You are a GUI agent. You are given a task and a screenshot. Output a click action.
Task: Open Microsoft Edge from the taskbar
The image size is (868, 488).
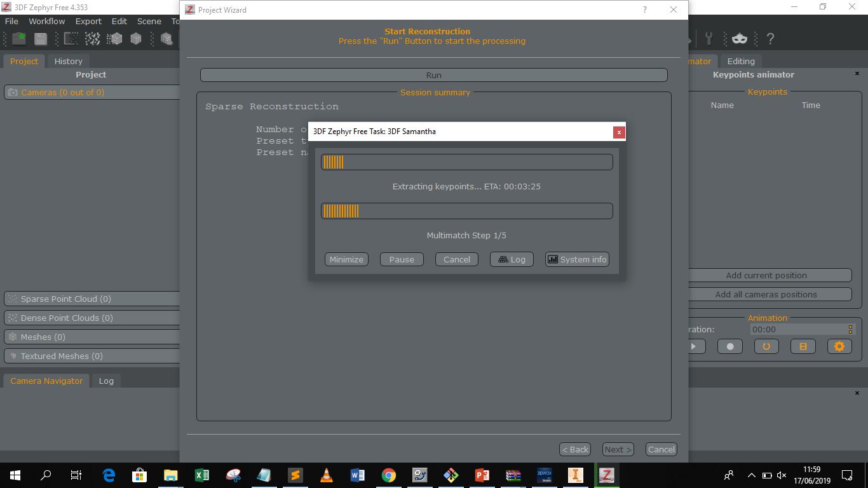tap(109, 475)
